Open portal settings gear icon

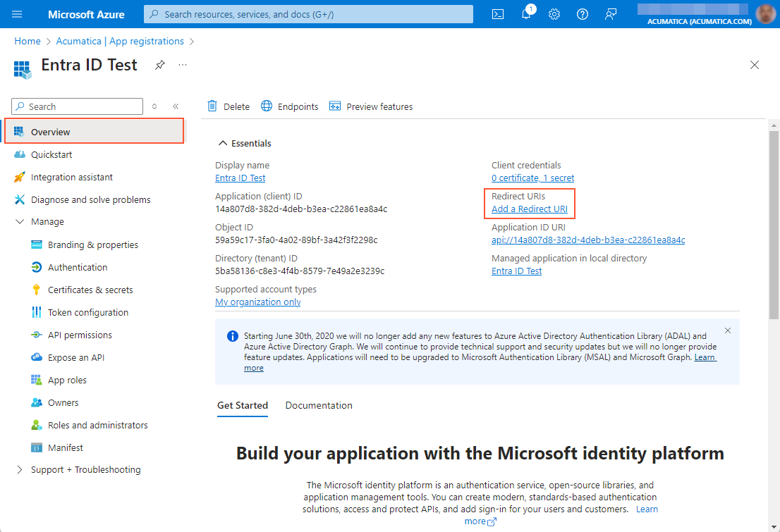[554, 14]
